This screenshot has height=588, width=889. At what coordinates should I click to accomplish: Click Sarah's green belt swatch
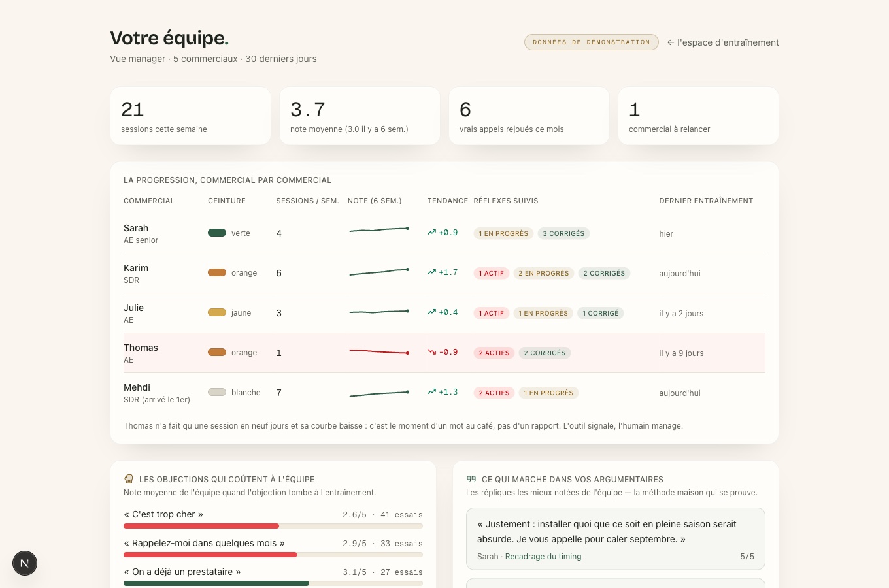point(217,233)
